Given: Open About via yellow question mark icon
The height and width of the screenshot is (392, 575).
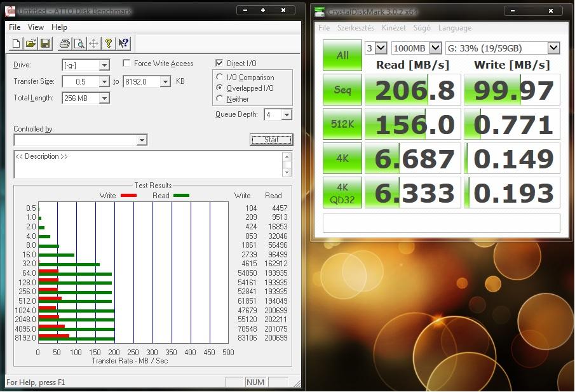Looking at the screenshot, I should tap(108, 44).
